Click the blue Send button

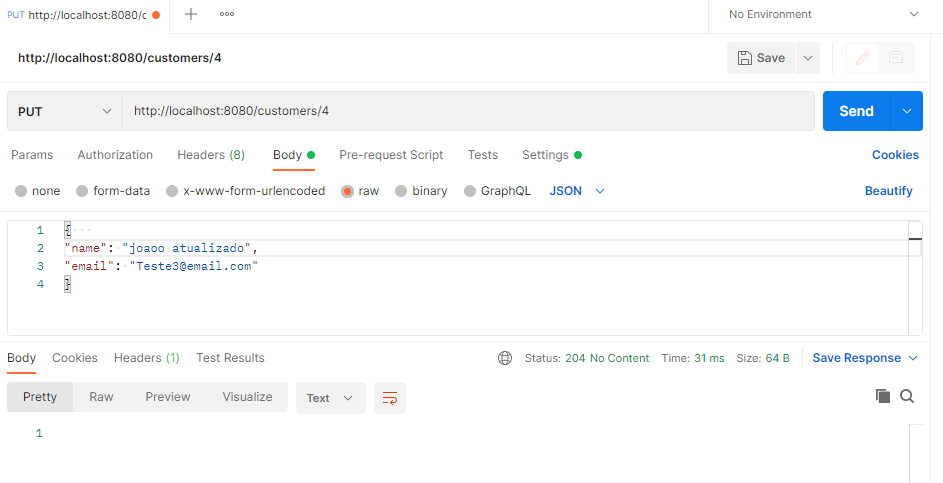tap(856, 111)
